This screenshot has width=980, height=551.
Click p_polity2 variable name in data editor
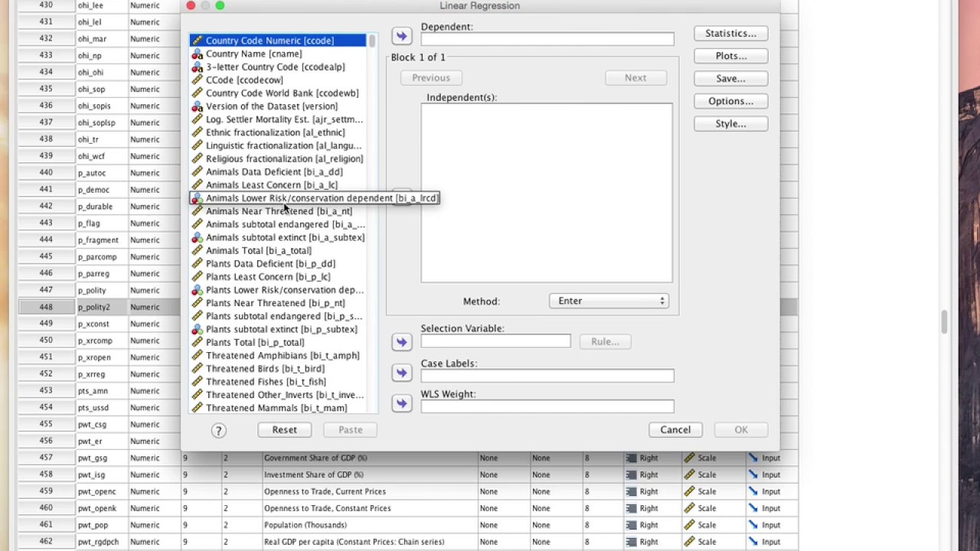[93, 307]
